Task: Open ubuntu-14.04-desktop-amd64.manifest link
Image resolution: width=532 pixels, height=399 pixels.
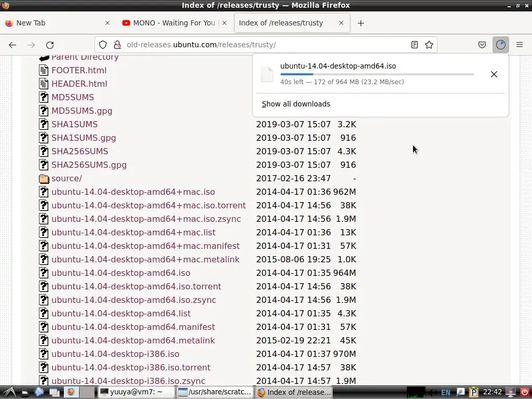Action: pos(133,327)
